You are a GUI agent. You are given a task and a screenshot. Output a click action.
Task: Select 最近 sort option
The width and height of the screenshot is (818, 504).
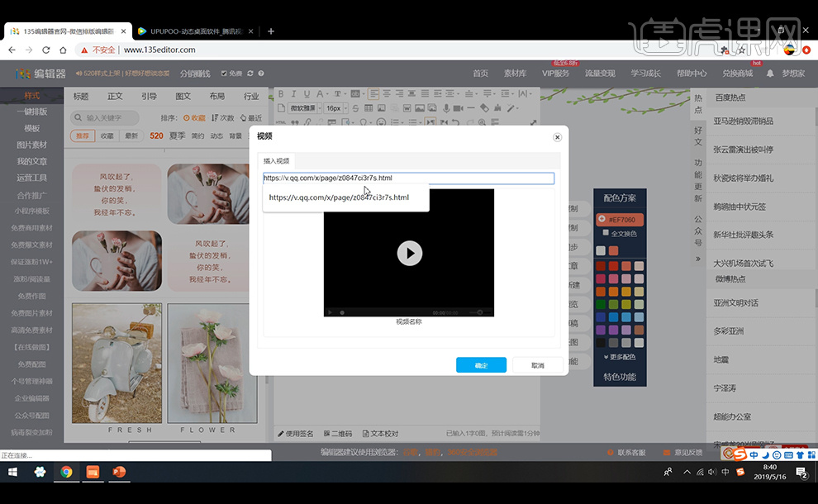pyautogui.click(x=251, y=118)
